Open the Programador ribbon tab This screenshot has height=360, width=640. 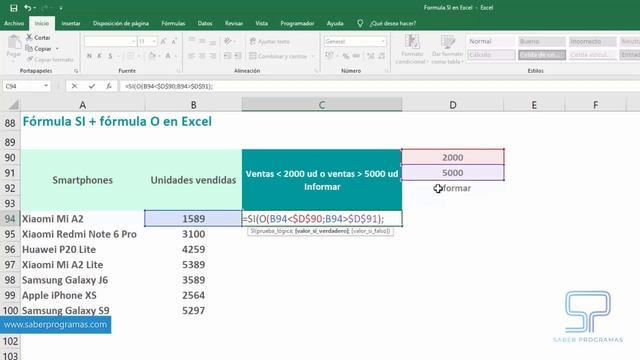click(297, 23)
